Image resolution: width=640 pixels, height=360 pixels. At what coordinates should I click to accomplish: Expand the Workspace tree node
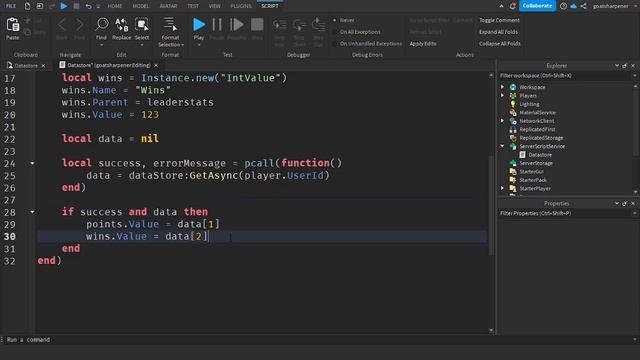(502, 87)
